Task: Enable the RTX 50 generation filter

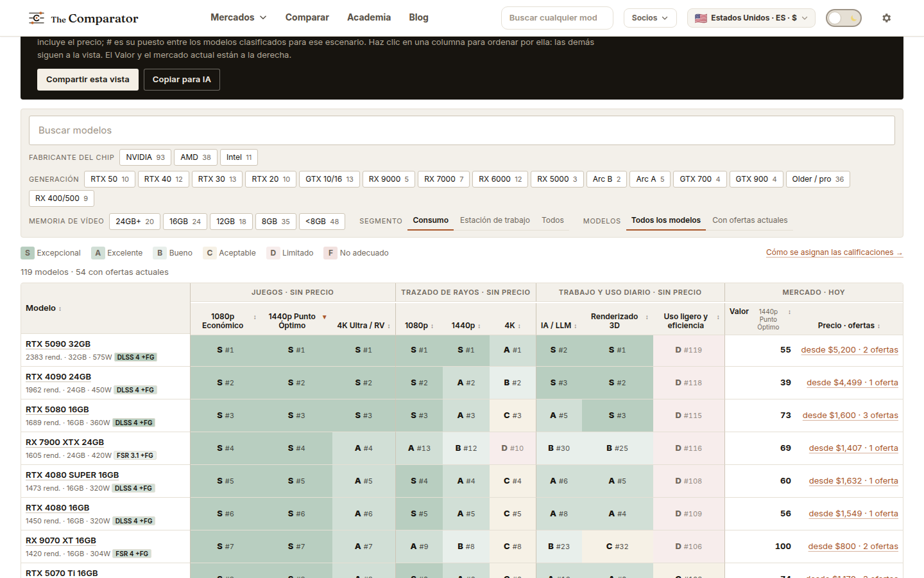Action: (x=110, y=179)
